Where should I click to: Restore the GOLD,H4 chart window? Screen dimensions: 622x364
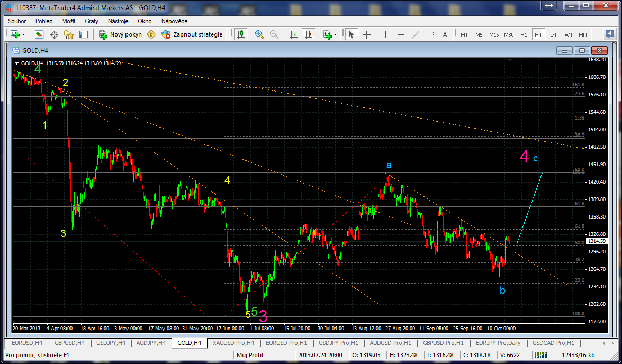(x=582, y=50)
